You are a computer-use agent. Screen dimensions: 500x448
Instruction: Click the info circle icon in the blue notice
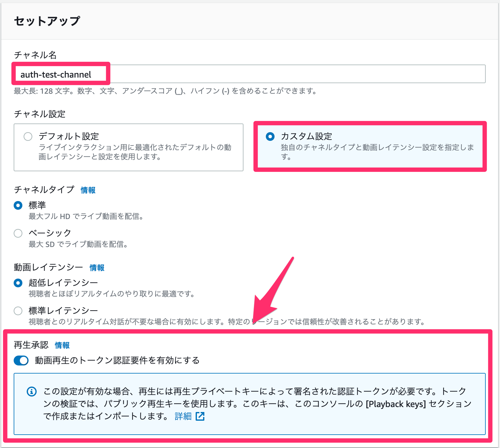pos(32,392)
